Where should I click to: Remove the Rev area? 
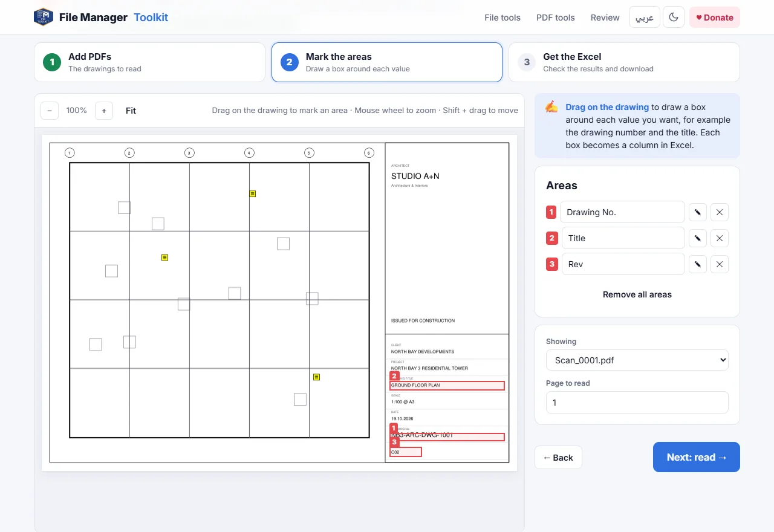(x=720, y=264)
